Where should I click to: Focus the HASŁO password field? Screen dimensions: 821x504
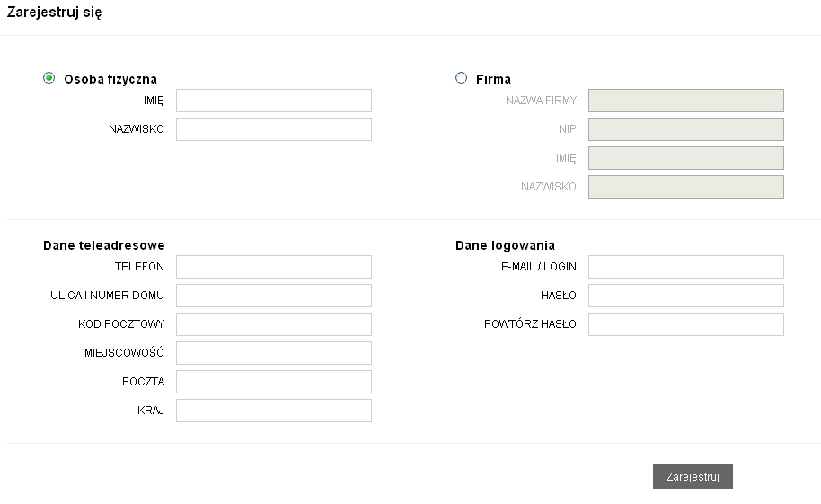tap(686, 296)
